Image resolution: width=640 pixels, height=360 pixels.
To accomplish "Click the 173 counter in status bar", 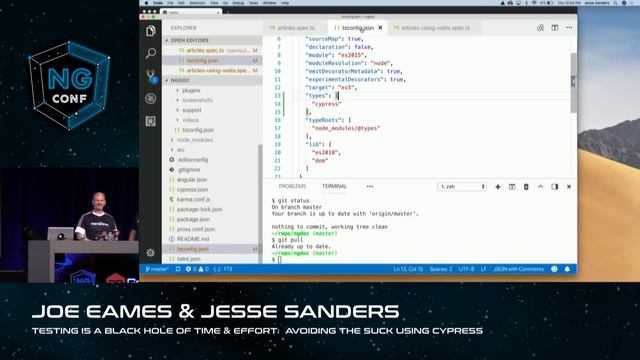I will [x=223, y=269].
